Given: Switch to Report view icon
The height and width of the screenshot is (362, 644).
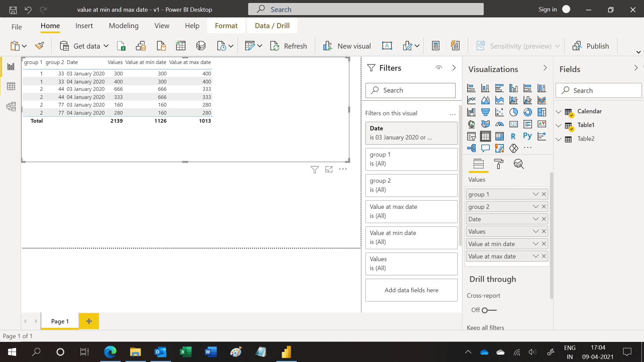Looking at the screenshot, I should [11, 66].
